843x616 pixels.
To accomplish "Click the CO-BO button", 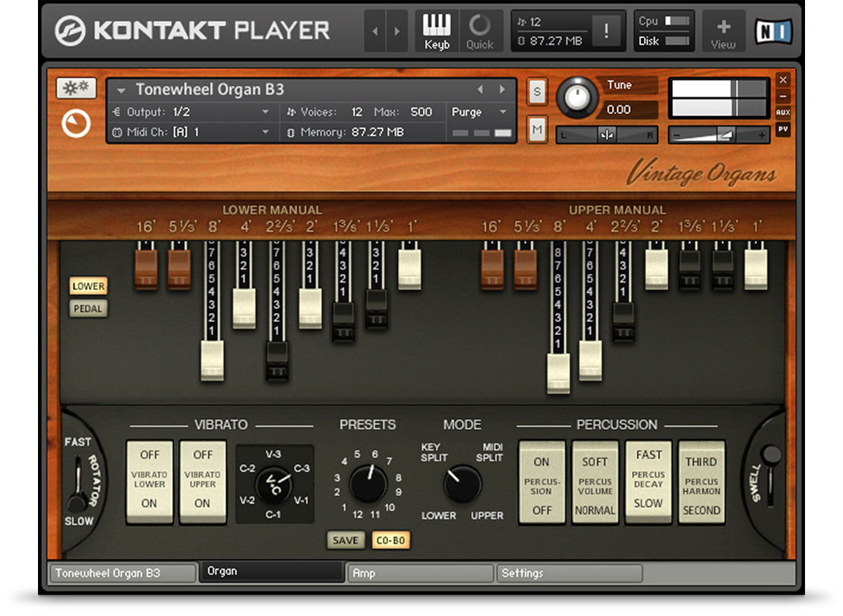I will (391, 540).
